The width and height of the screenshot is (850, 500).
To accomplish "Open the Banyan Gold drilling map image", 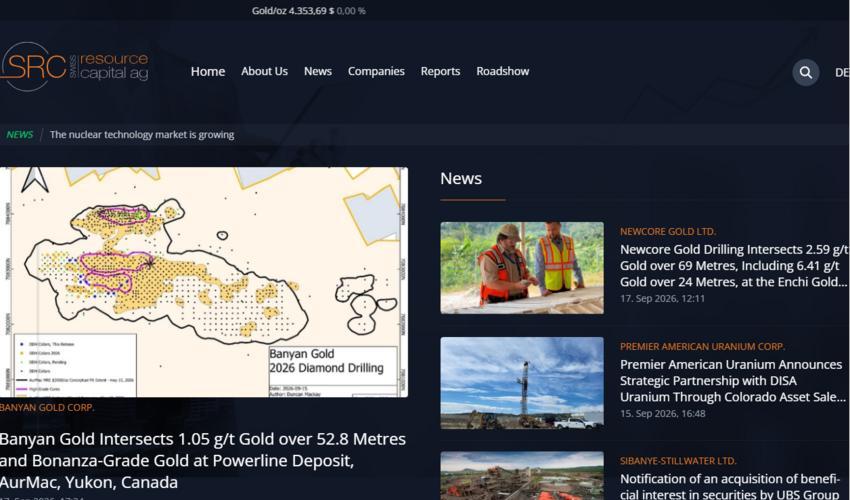I will pyautogui.click(x=204, y=282).
